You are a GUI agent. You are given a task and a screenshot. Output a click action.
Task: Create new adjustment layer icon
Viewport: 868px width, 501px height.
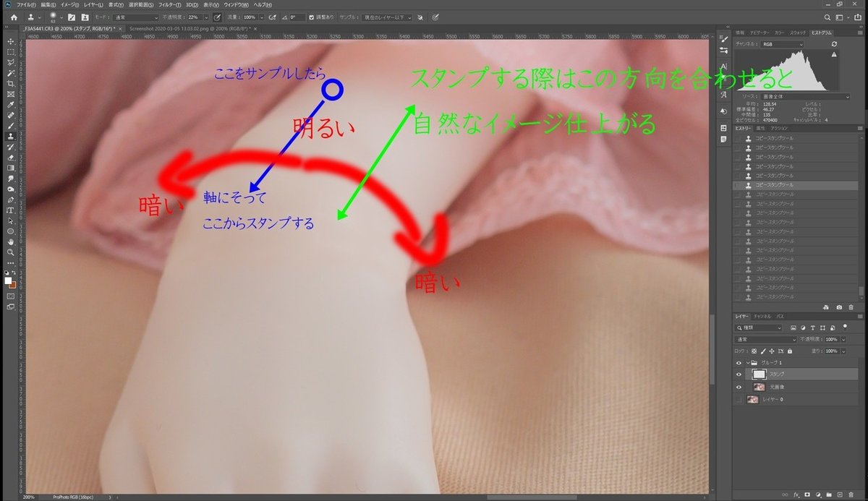click(817, 496)
